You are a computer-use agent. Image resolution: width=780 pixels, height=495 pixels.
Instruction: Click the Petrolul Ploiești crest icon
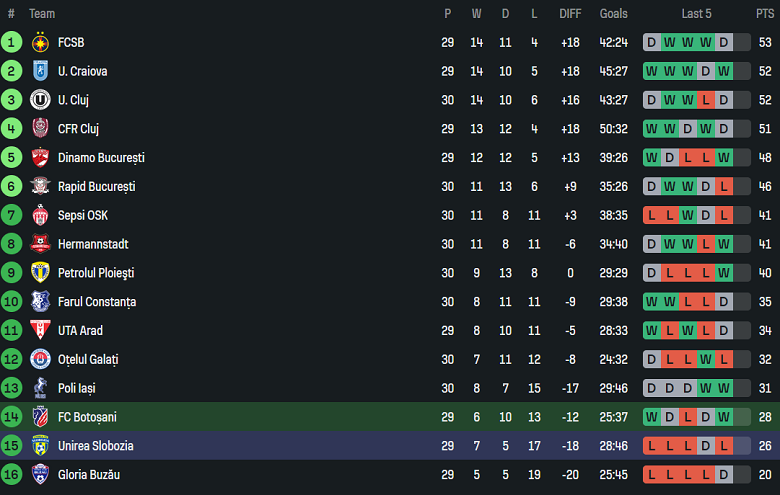click(40, 273)
